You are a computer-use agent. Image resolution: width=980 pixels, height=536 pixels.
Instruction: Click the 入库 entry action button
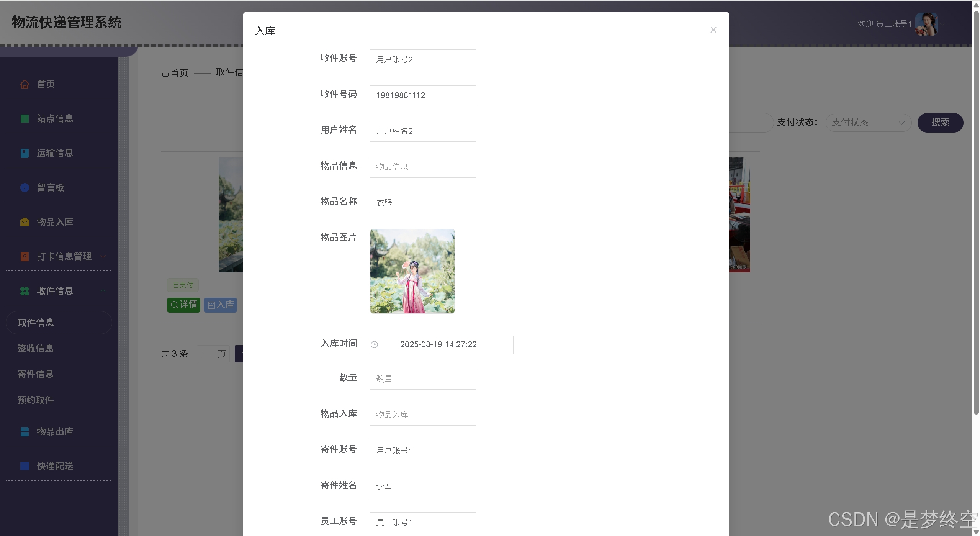click(220, 305)
